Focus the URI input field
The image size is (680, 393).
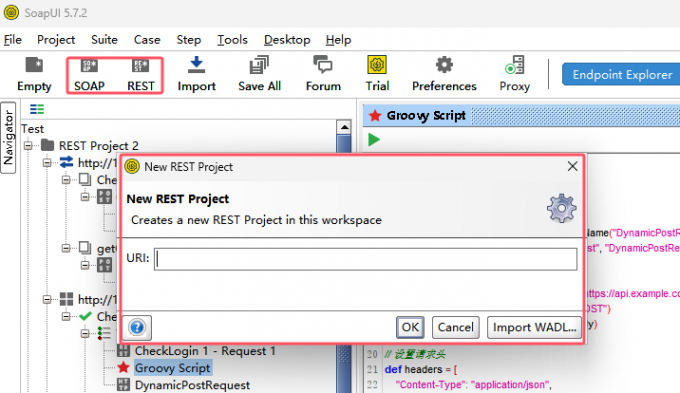coord(366,259)
